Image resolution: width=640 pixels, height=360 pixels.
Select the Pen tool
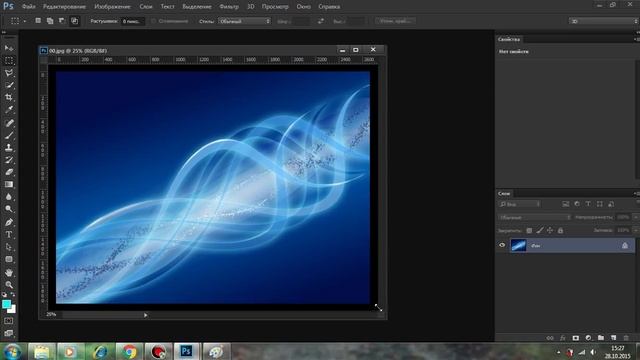(x=9, y=222)
